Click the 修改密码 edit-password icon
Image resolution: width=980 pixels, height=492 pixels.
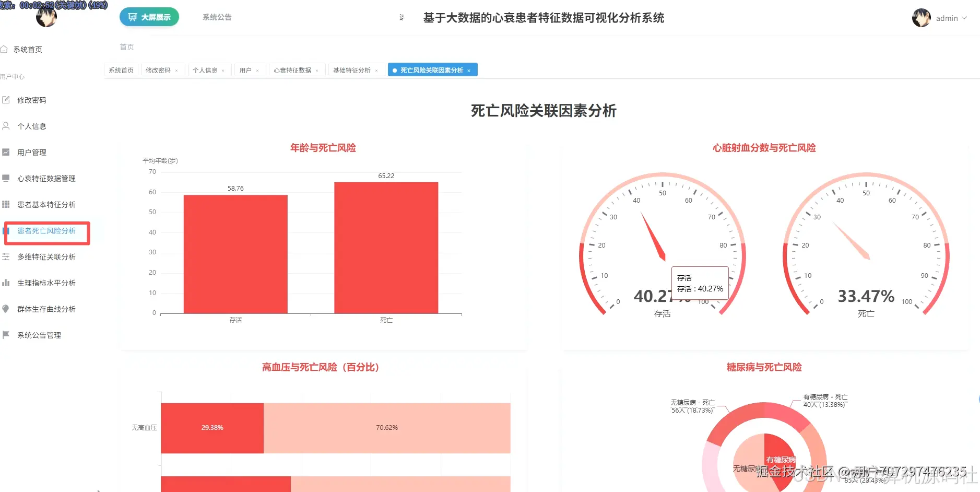(x=6, y=100)
